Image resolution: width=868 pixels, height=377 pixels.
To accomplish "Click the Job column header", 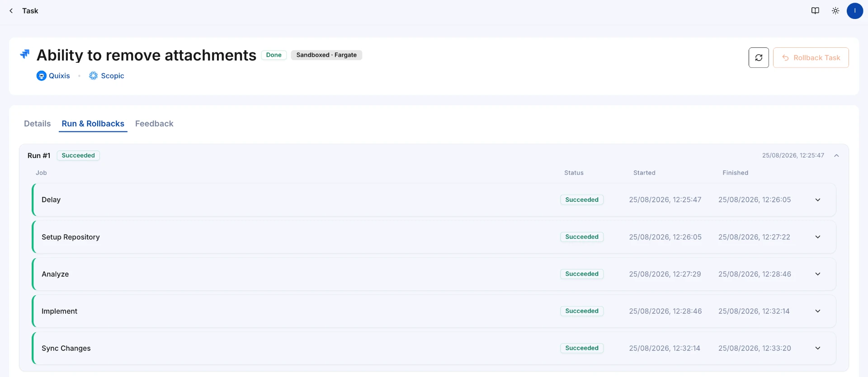I will (x=41, y=173).
